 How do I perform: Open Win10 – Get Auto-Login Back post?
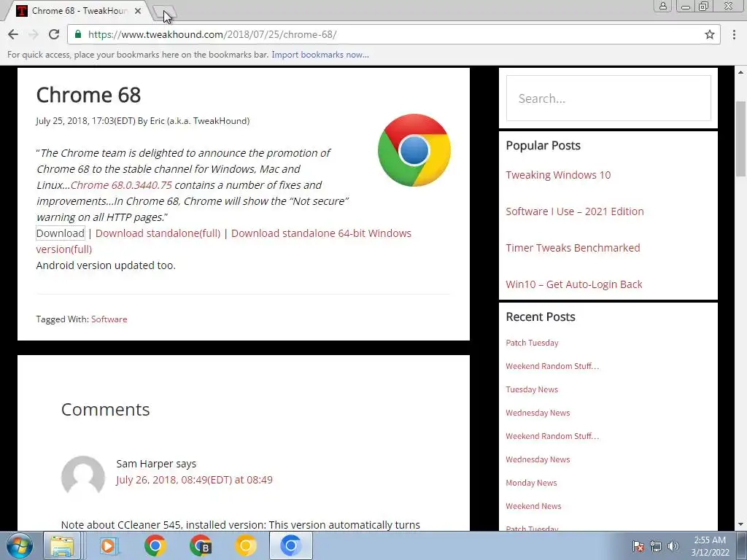pyautogui.click(x=573, y=284)
